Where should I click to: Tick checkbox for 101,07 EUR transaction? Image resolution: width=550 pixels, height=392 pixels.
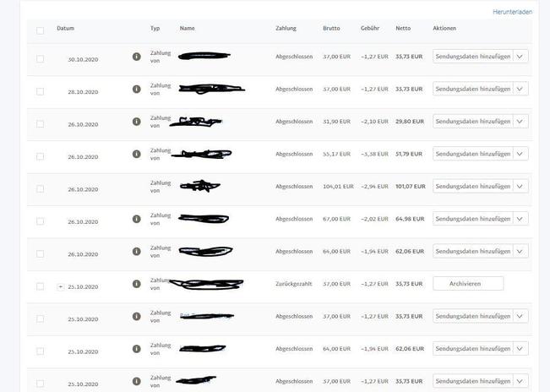tap(41, 188)
